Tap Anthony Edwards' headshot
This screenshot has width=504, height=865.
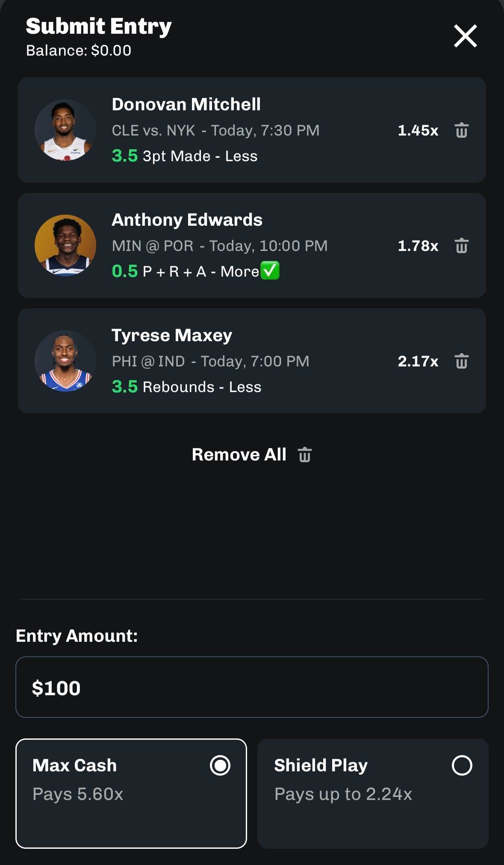click(x=65, y=245)
